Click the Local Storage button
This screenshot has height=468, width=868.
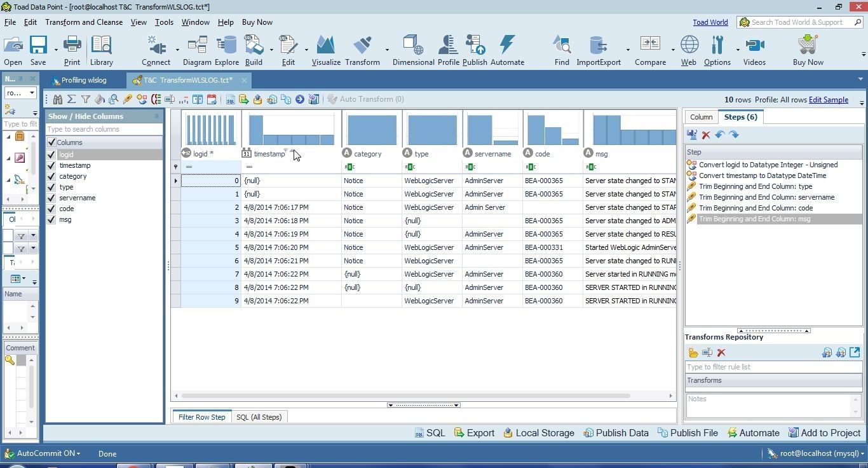539,433
